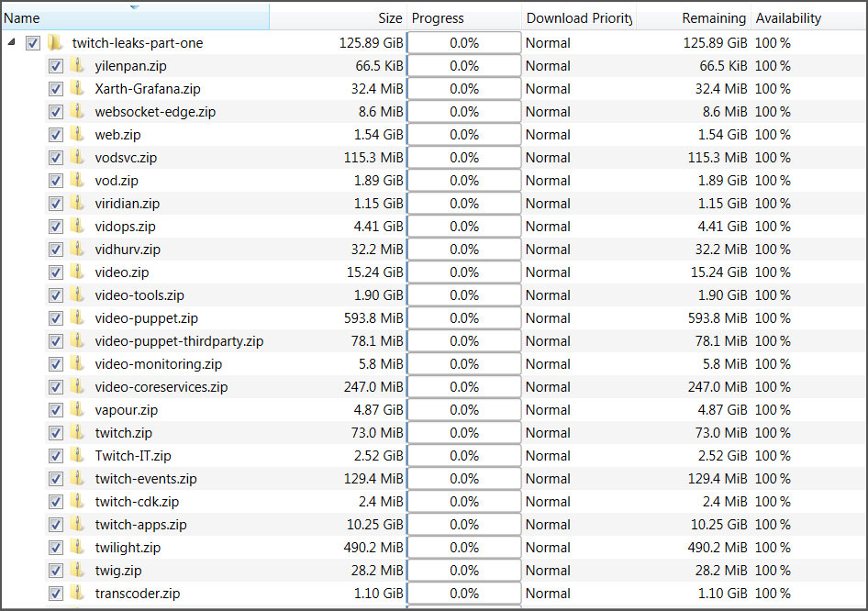The height and width of the screenshot is (611, 868).
Task: Click the zip icon beside twitch-cdk.zip
Action: click(77, 502)
